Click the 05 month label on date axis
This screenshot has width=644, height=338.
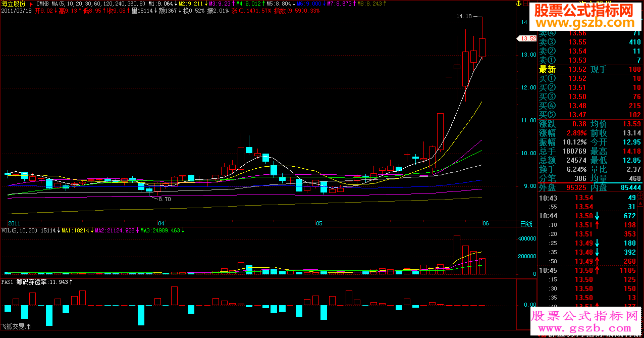coord(319,223)
